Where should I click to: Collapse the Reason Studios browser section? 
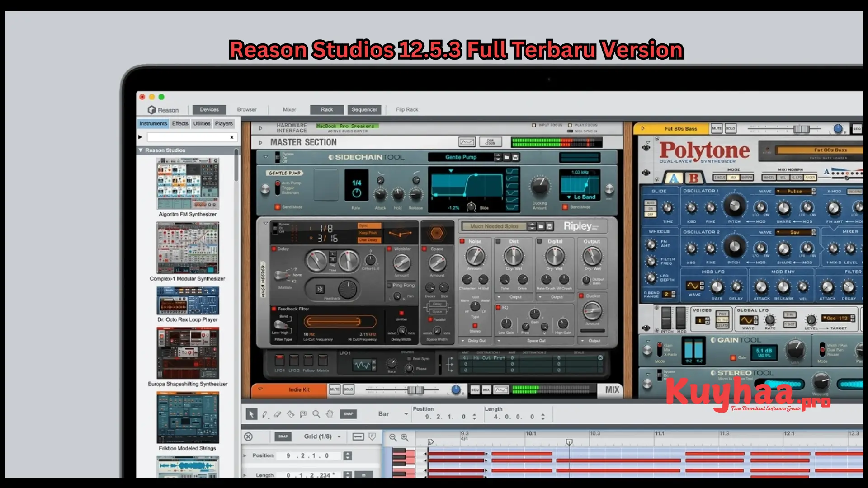pyautogui.click(x=141, y=150)
